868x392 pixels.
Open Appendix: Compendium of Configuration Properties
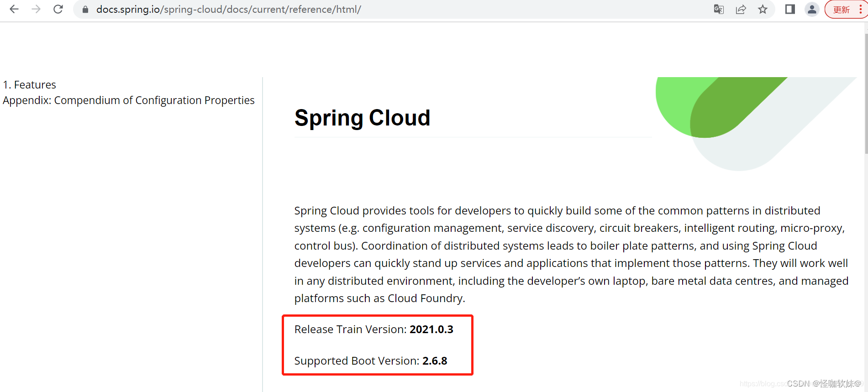click(129, 100)
